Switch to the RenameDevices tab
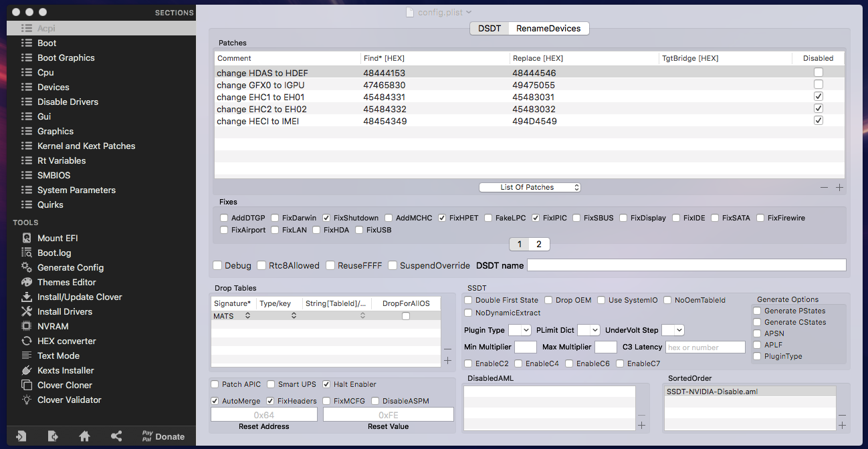This screenshot has height=449, width=868. coord(548,28)
